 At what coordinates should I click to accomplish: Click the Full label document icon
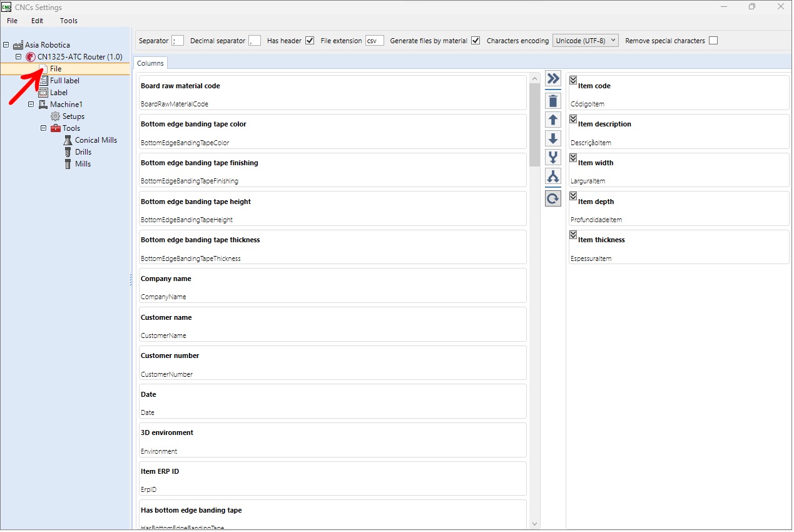coord(43,81)
